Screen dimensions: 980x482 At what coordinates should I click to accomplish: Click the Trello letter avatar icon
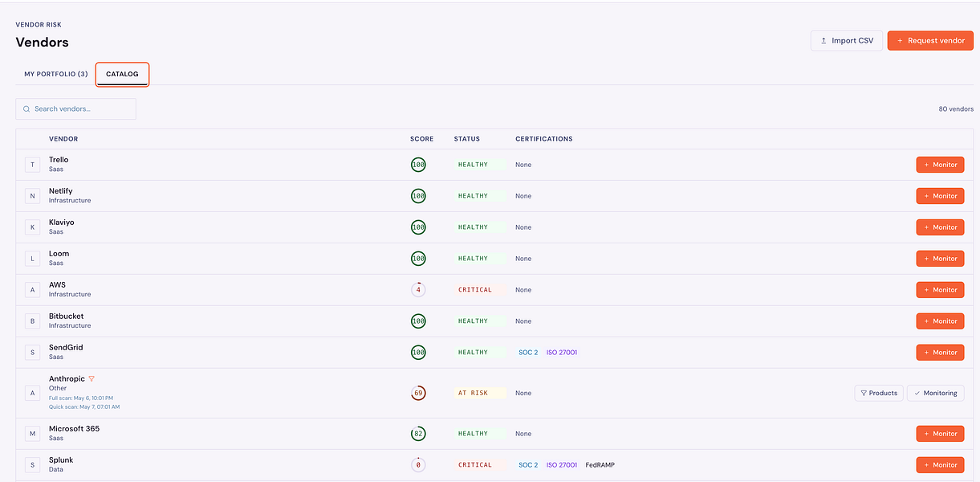coord(33,165)
